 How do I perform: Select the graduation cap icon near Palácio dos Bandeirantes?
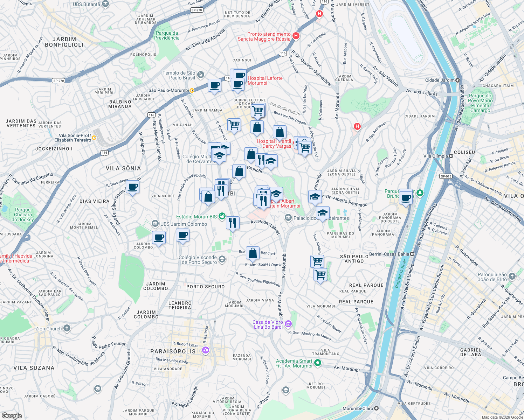coord(323,212)
